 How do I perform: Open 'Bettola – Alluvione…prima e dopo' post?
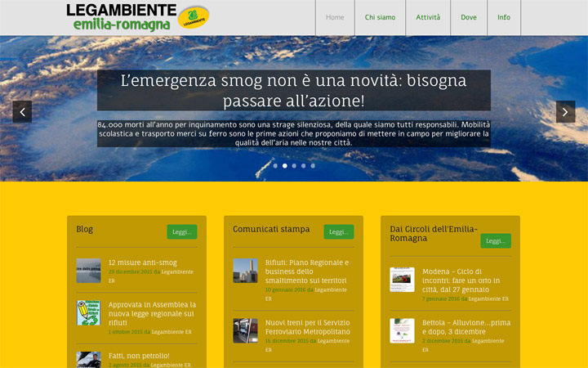[466, 327]
